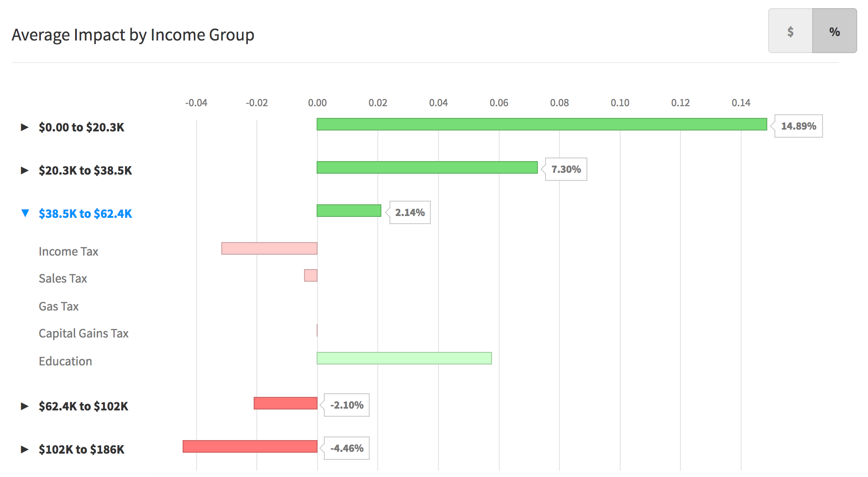Click the $0.00 to $20.3K label

click(81, 127)
